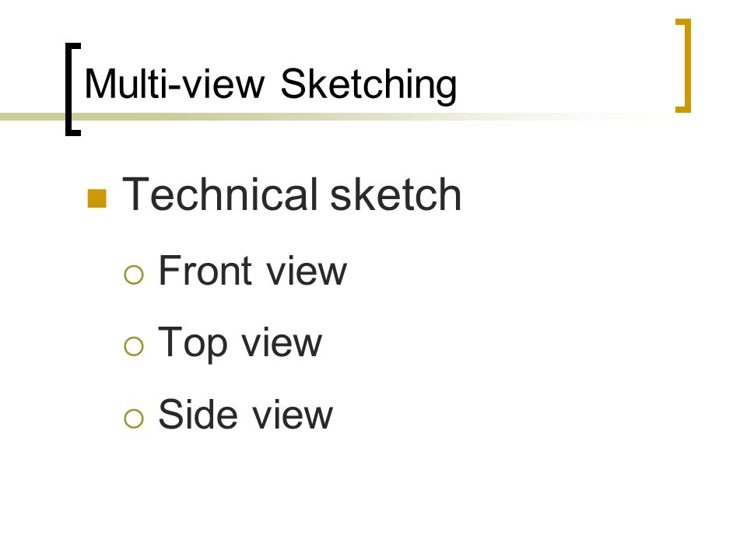
Task: Click the Front view text
Action: pos(252,271)
